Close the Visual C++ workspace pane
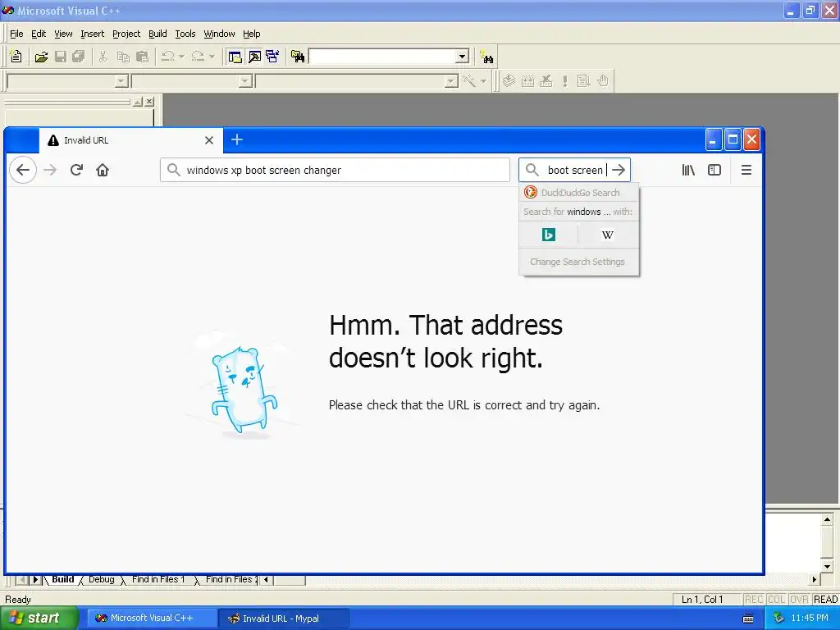840x630 pixels. tap(149, 101)
